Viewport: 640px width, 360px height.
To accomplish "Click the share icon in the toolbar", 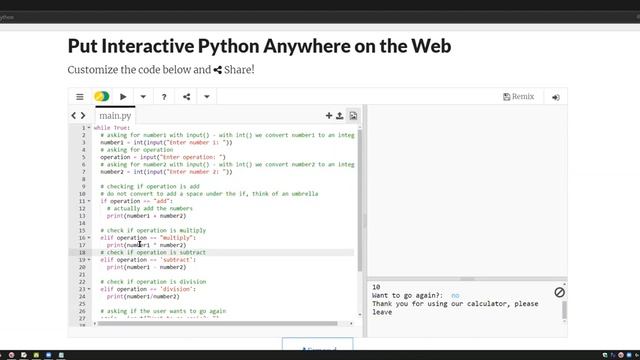I will tap(187, 97).
